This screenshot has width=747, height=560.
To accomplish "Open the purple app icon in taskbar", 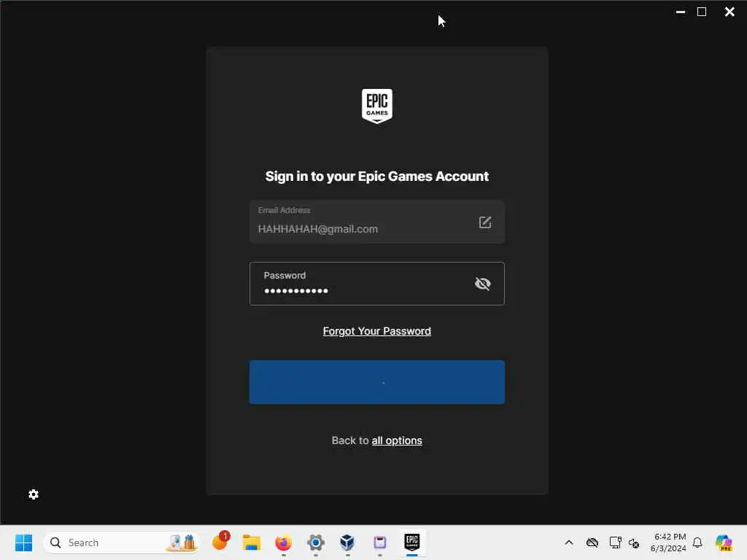I will pos(379,542).
